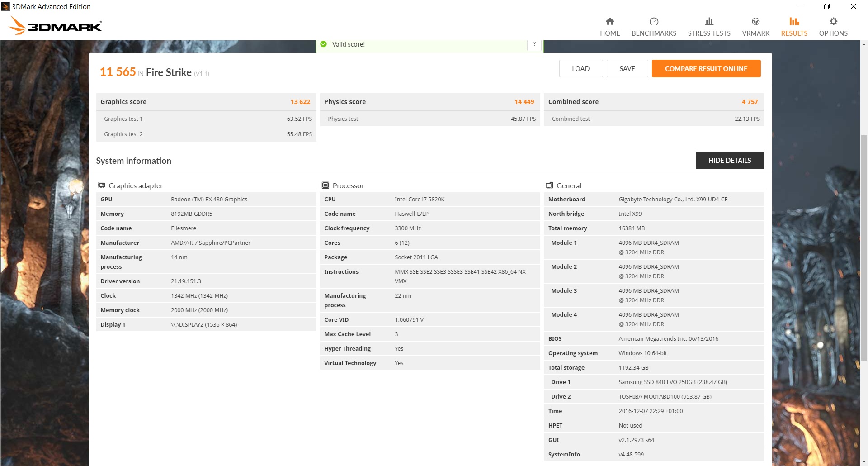Click the Fire Strike title text
Image resolution: width=868 pixels, height=466 pixels.
pyautogui.click(x=169, y=72)
